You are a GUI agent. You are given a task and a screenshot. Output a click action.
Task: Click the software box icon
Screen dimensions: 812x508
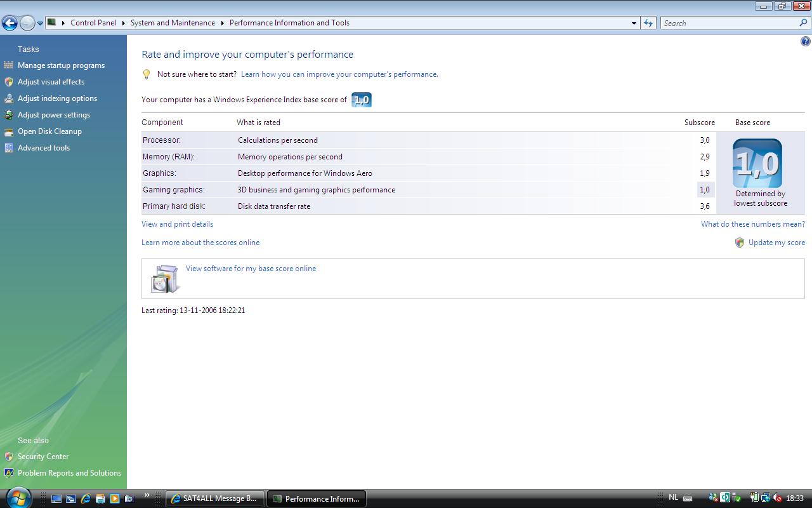(165, 279)
